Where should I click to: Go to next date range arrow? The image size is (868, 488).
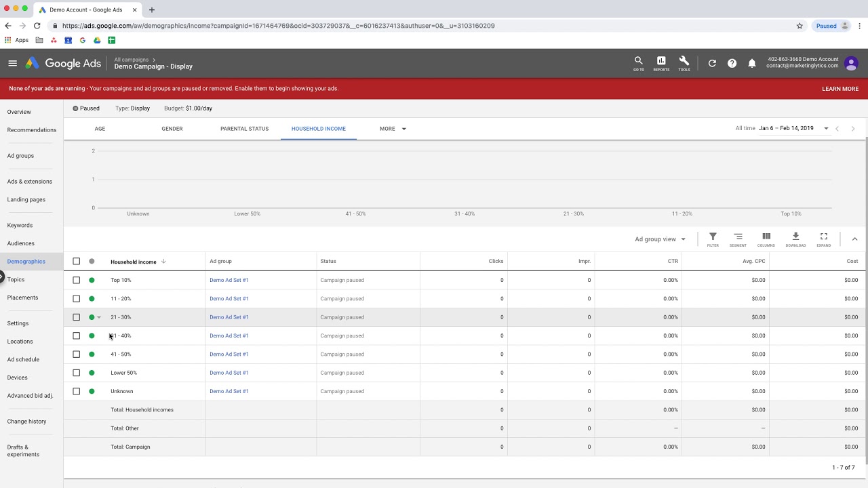(x=852, y=128)
